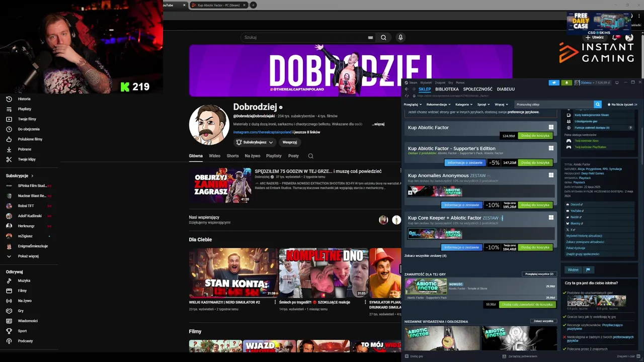
Task: Open SPOŁECZNOŚĆ tab in Steam
Action: (x=478, y=89)
